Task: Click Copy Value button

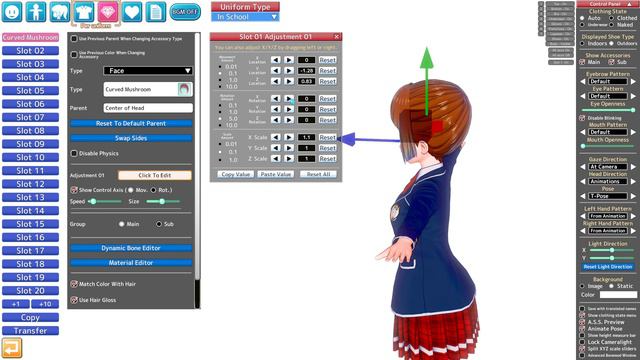Action: [236, 174]
